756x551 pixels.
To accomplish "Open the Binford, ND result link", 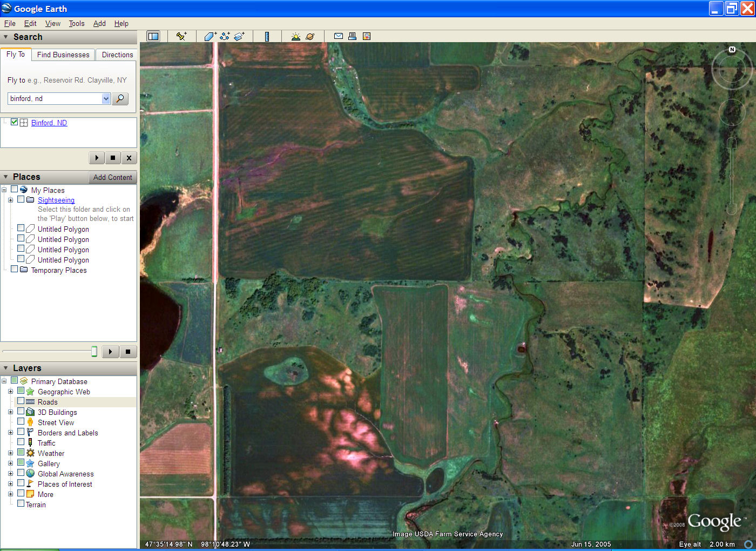I will click(x=49, y=123).
